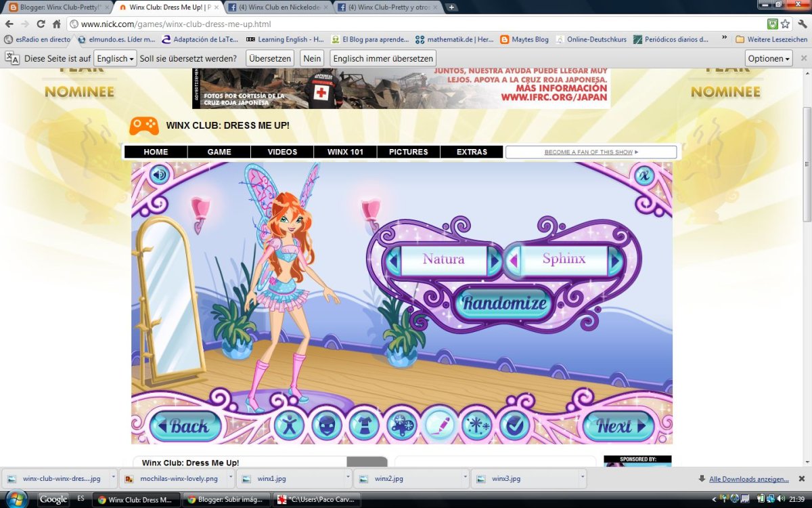This screenshot has width=812, height=508.
Task: Open download menu for winx1.jpg
Action: [x=348, y=478]
